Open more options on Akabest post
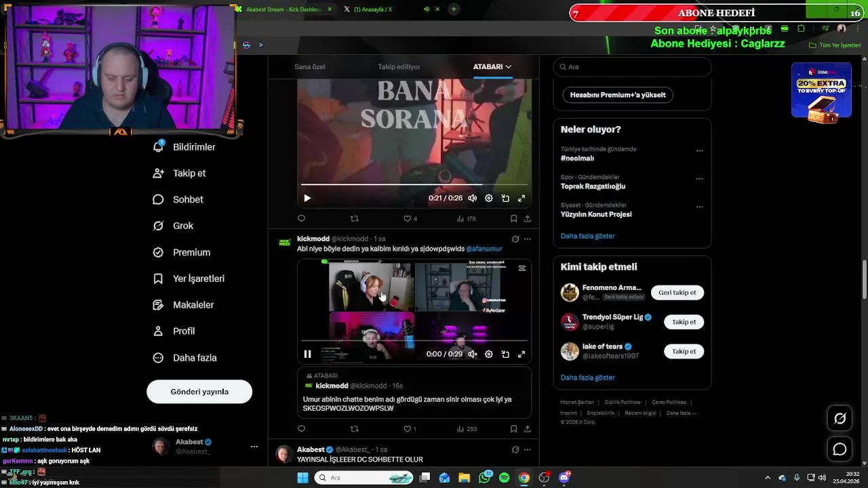Viewport: 868px width, 488px height. pos(528,450)
